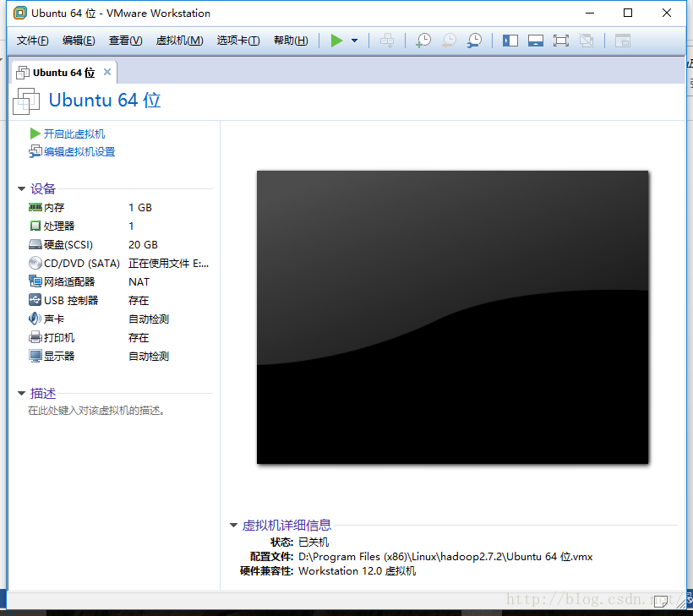Minimize the VMware Workstation window
This screenshot has height=616, width=693.
point(590,14)
